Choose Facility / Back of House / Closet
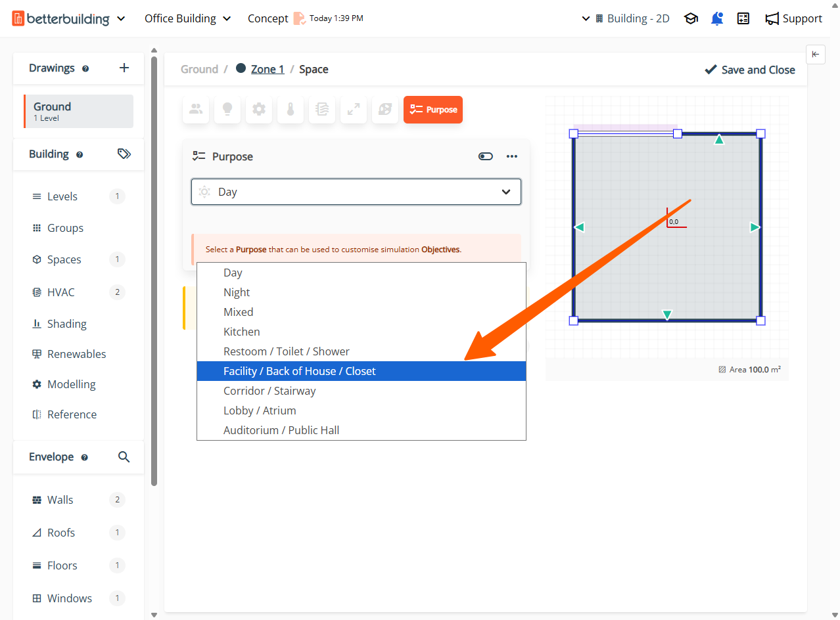The height and width of the screenshot is (620, 840). (299, 371)
